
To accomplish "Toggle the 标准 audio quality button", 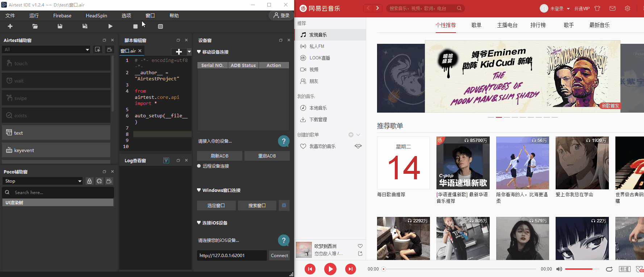I will coord(624,269).
